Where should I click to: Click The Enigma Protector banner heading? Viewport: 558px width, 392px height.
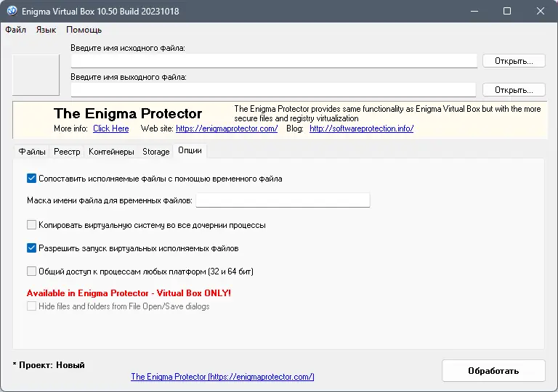[128, 113]
